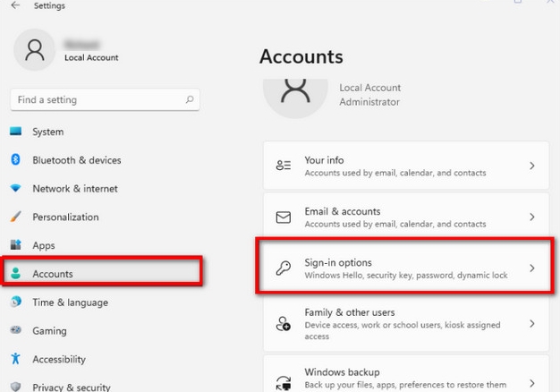Open Time & language settings

[x=105, y=303]
